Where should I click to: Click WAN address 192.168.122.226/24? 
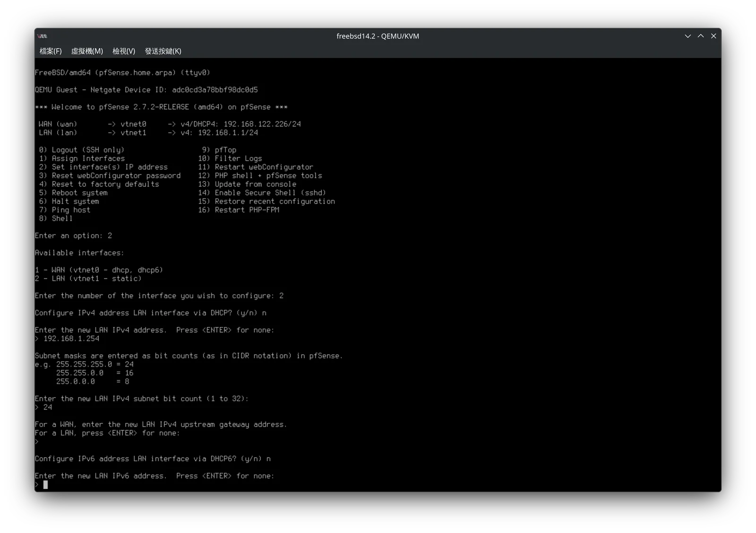[262, 124]
